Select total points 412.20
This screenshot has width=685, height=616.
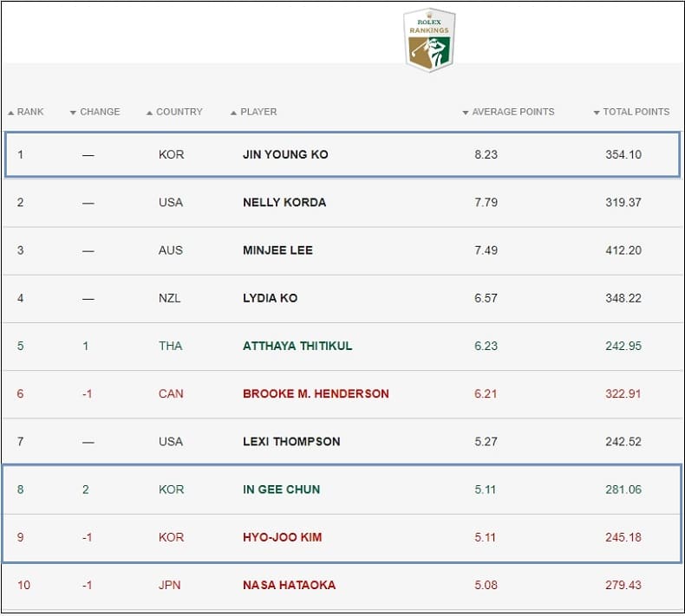point(623,250)
